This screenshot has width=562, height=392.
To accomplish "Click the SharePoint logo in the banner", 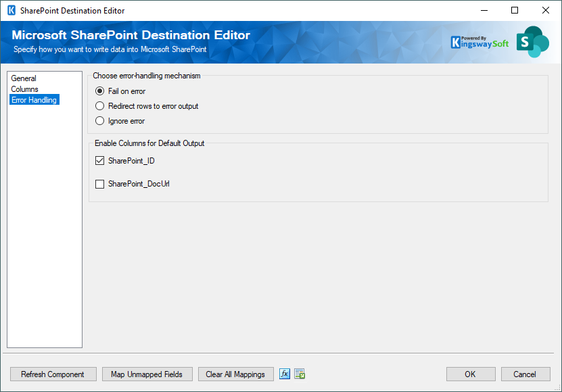I will (x=533, y=42).
